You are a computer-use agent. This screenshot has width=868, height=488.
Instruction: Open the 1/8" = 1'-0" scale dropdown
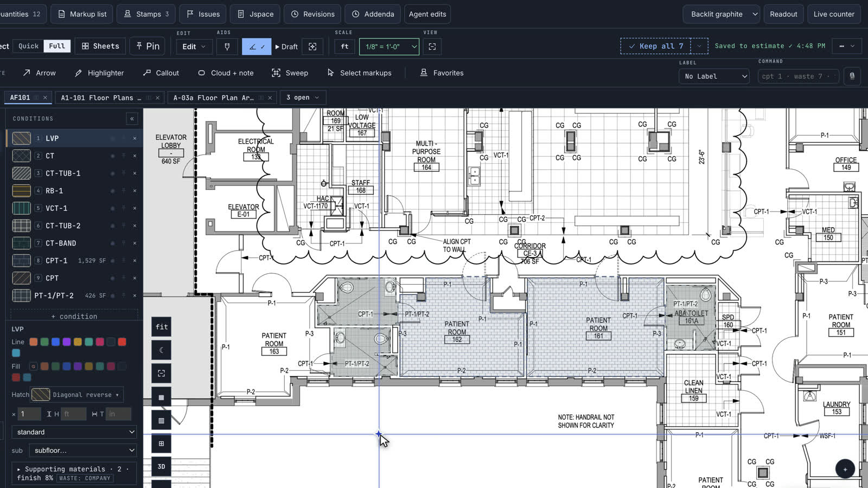tap(389, 47)
